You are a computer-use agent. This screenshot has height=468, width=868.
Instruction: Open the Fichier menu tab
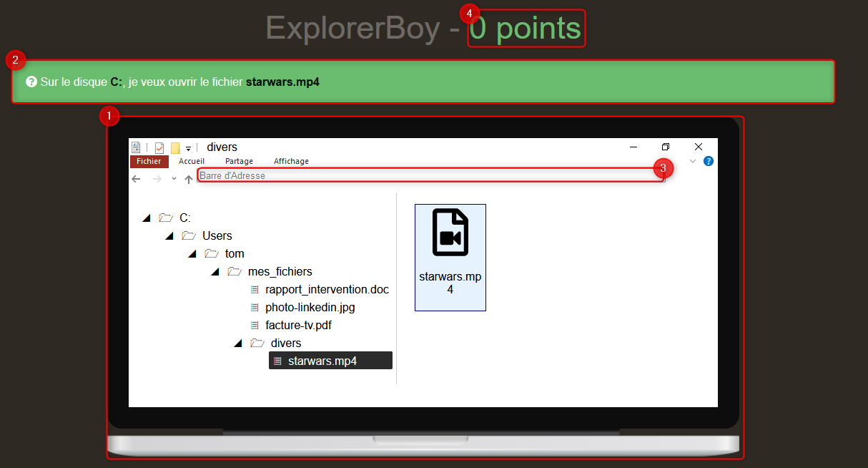point(149,161)
